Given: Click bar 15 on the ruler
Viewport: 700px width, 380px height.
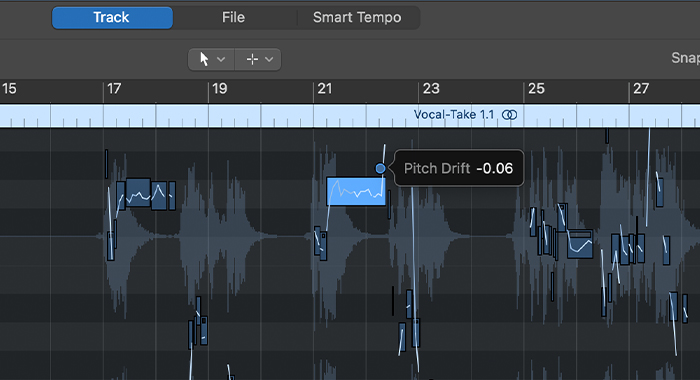Looking at the screenshot, I should tap(9, 89).
